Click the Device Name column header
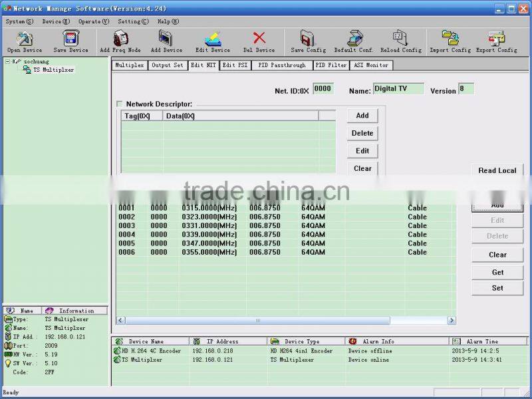 (x=150, y=341)
